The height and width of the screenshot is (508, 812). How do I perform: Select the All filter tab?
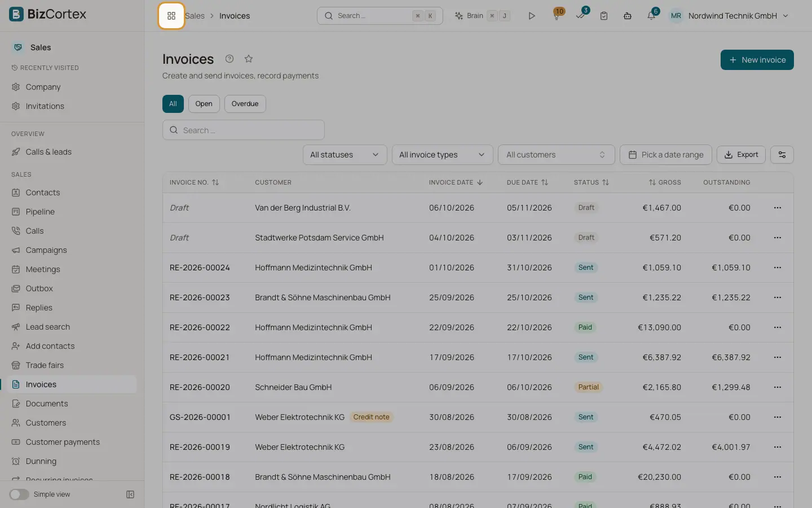click(173, 104)
